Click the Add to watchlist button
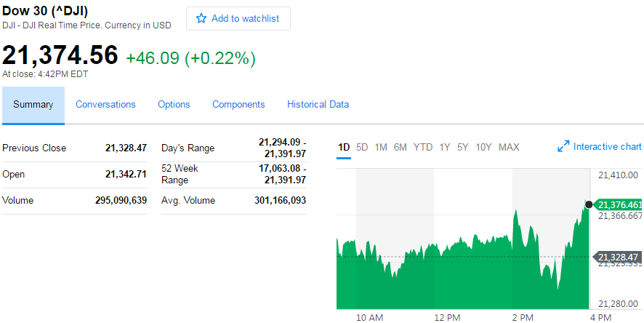644x323 pixels. 238,18
